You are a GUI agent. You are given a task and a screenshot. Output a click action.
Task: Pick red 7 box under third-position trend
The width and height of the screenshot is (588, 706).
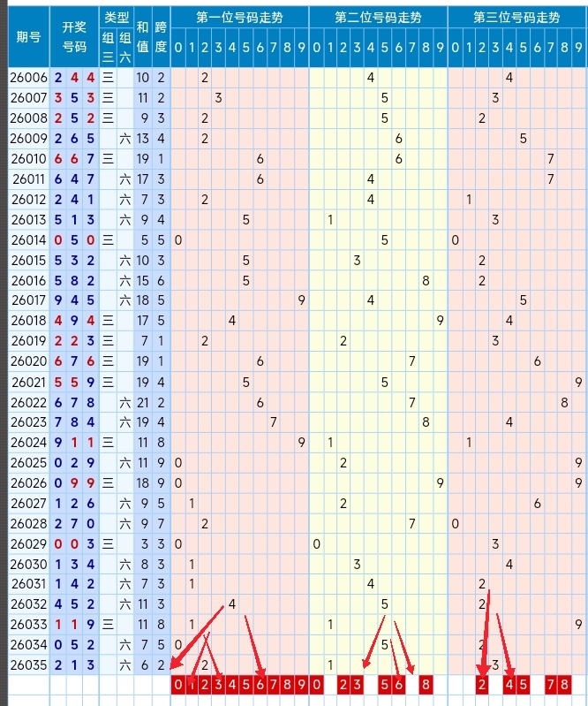551,685
